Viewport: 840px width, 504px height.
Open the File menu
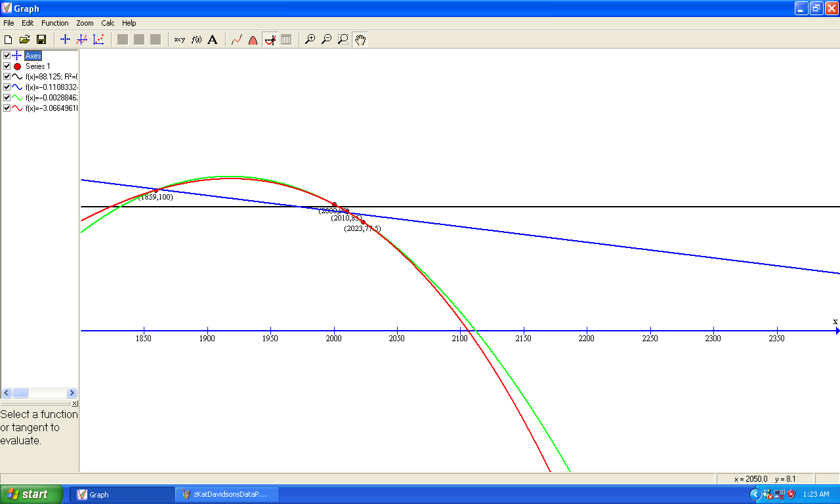tap(9, 23)
